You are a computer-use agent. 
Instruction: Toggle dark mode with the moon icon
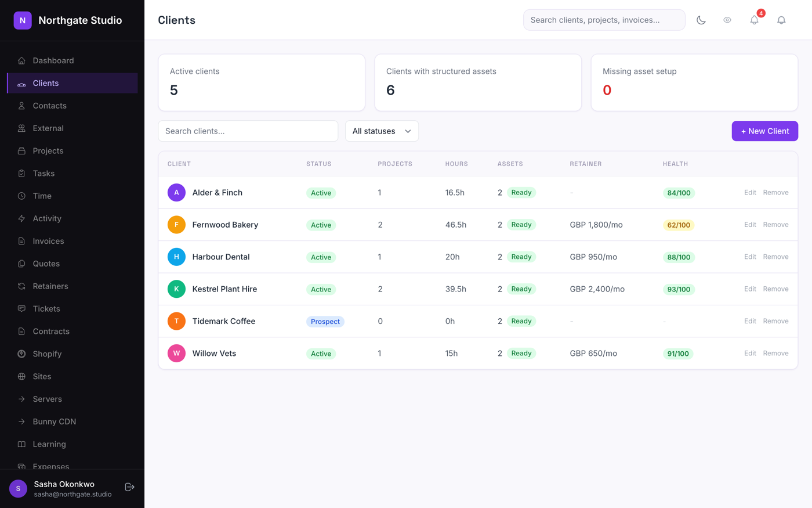pos(701,20)
